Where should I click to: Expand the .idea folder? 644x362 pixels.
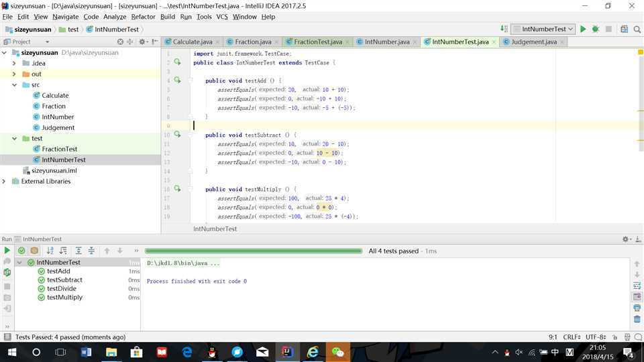14,63
